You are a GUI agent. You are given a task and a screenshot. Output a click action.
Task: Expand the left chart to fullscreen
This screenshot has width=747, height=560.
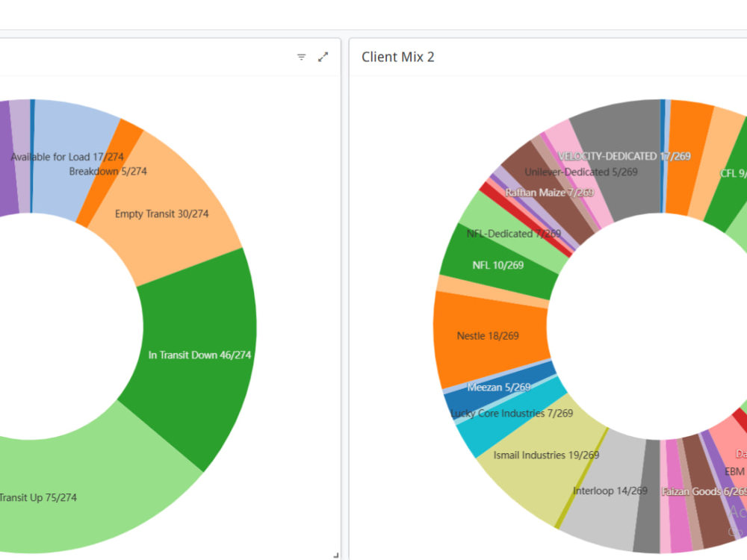[323, 57]
